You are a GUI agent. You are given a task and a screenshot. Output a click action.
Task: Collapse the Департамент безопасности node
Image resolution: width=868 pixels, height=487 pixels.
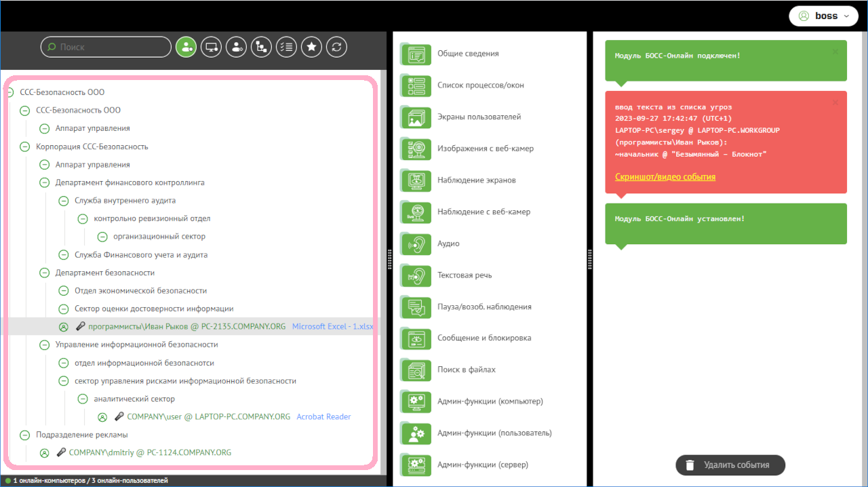[x=44, y=273]
